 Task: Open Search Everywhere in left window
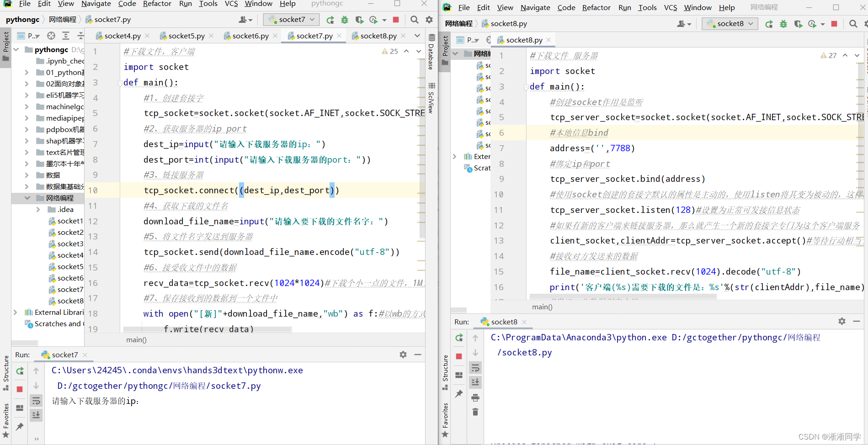[x=414, y=20]
